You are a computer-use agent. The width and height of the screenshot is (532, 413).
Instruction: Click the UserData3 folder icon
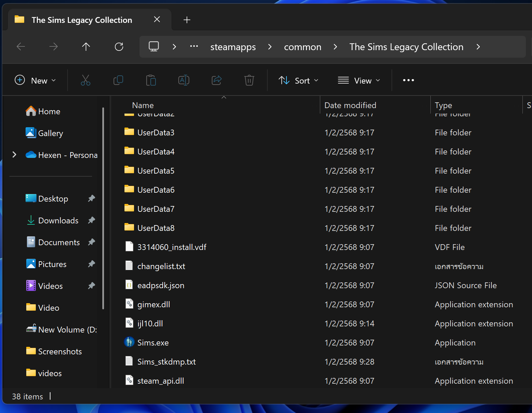pyautogui.click(x=129, y=132)
